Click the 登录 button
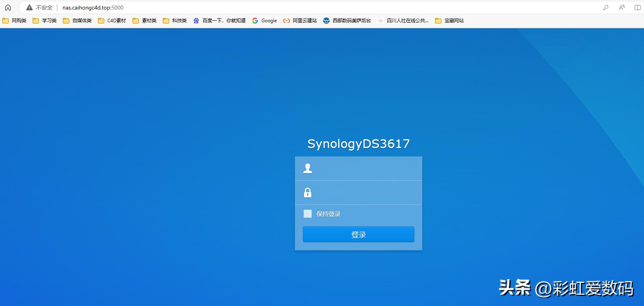The height and width of the screenshot is (306, 644). [x=359, y=234]
